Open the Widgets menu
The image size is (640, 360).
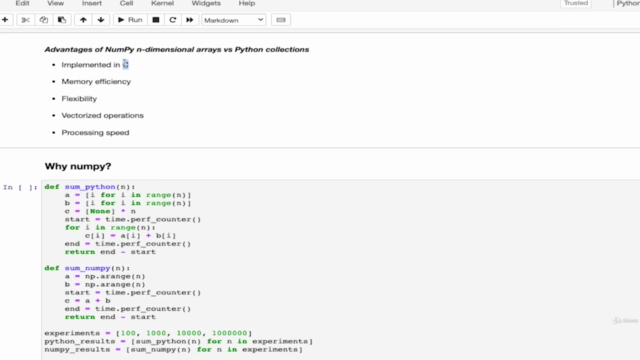pos(206,3)
